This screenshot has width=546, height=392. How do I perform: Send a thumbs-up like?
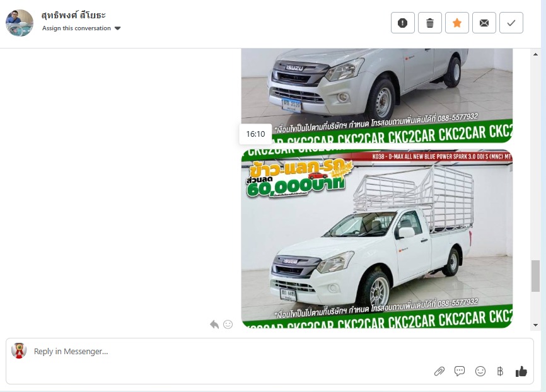point(521,371)
